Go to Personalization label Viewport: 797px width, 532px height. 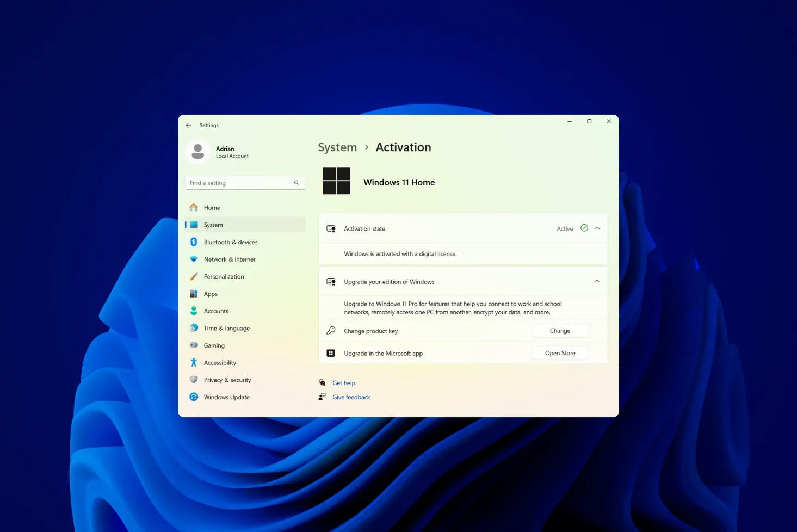pos(224,277)
